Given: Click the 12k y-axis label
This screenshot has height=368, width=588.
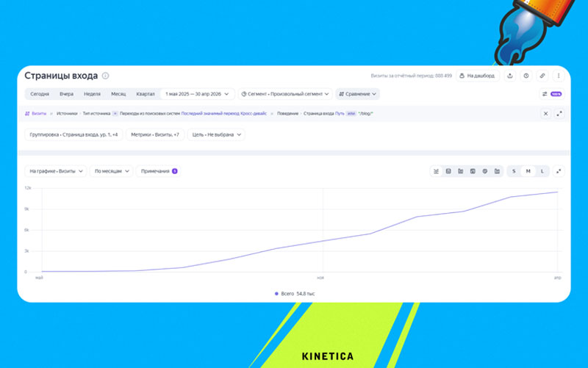Looking at the screenshot, I should coord(28,188).
